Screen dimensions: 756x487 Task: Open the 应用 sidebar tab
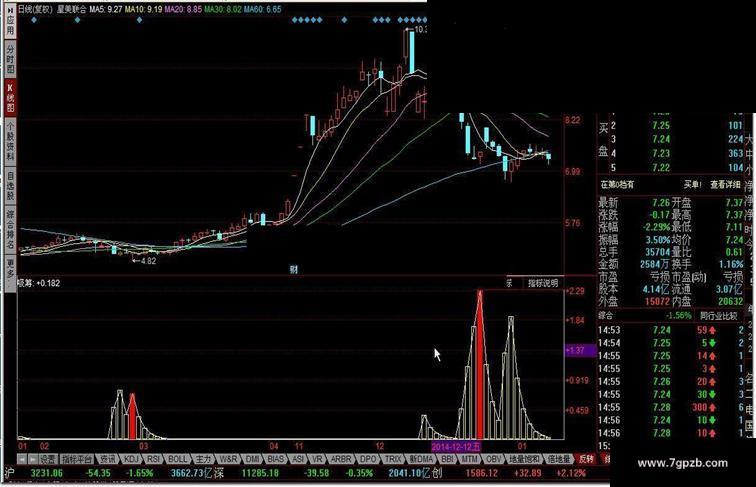pyautogui.click(x=10, y=21)
